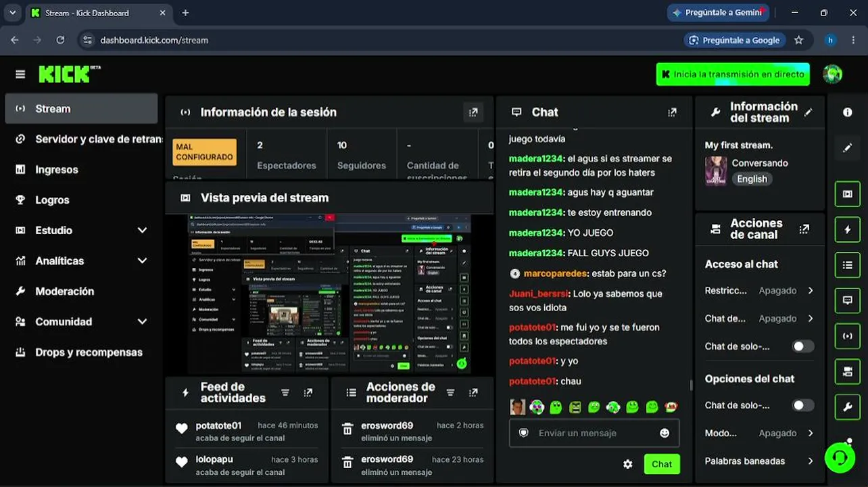The height and width of the screenshot is (487, 868).
Task: Insert the angry green face emote
Action: (x=575, y=407)
